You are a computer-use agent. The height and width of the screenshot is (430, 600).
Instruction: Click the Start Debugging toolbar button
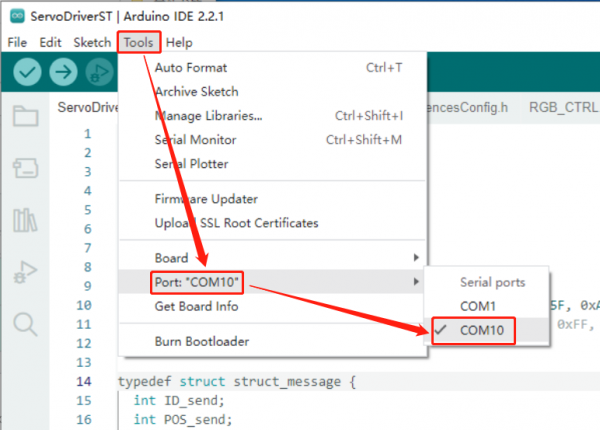pos(99,72)
